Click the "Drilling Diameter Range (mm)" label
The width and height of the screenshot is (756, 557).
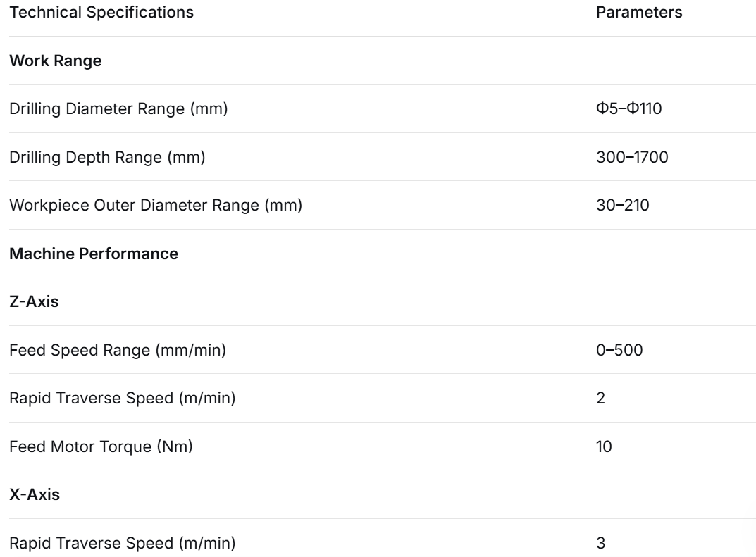tap(118, 109)
